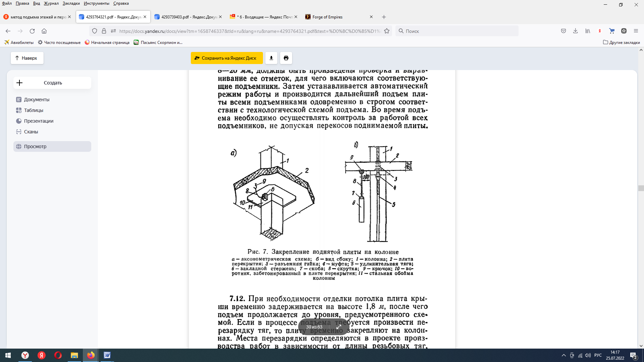Viewport: 644px width, 362px height.
Task: Open Windows Start menu
Action: pos(8,355)
